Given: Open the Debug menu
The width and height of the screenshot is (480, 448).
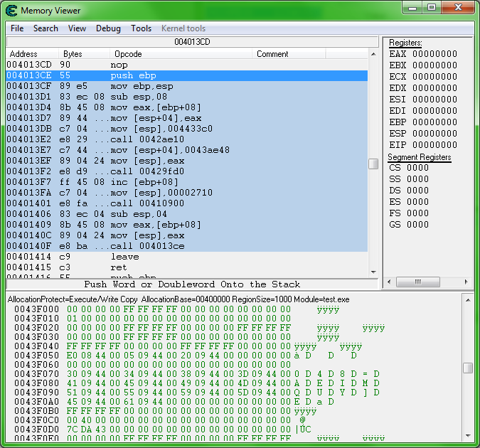Looking at the screenshot, I should pos(108,28).
